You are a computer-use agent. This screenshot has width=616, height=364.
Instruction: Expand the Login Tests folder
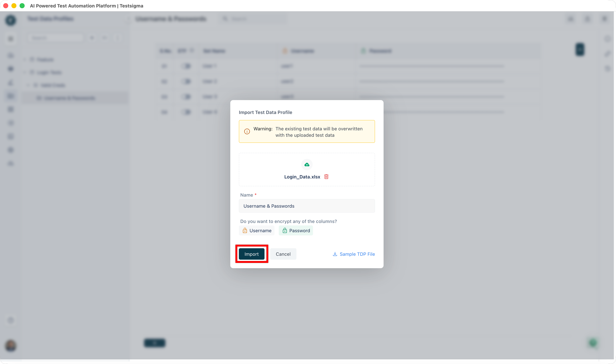[x=25, y=72]
